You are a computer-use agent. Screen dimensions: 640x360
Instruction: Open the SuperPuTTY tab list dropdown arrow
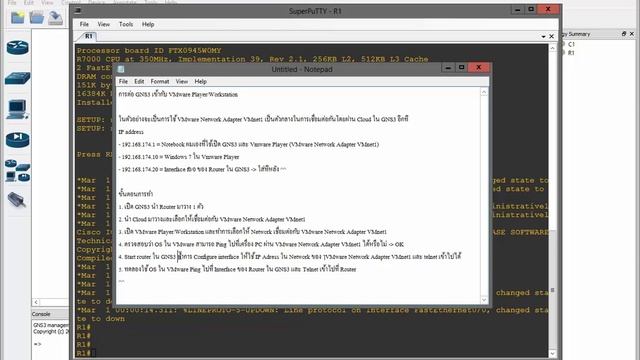tap(543, 36)
